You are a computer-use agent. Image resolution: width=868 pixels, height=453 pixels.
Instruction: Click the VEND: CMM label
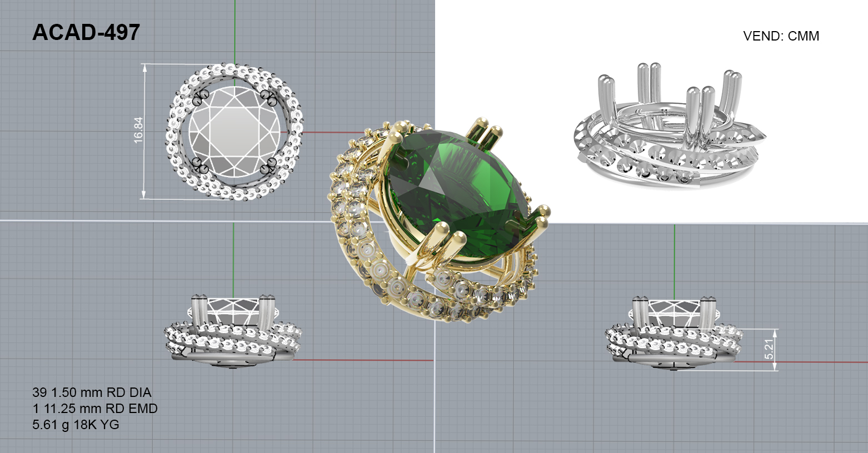pos(781,36)
